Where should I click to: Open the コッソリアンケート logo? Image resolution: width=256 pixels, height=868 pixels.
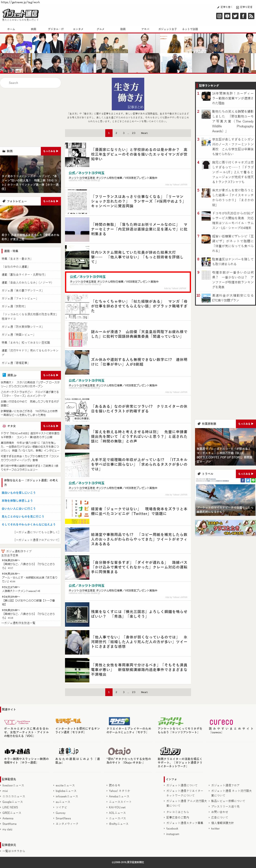tap(170, 721)
